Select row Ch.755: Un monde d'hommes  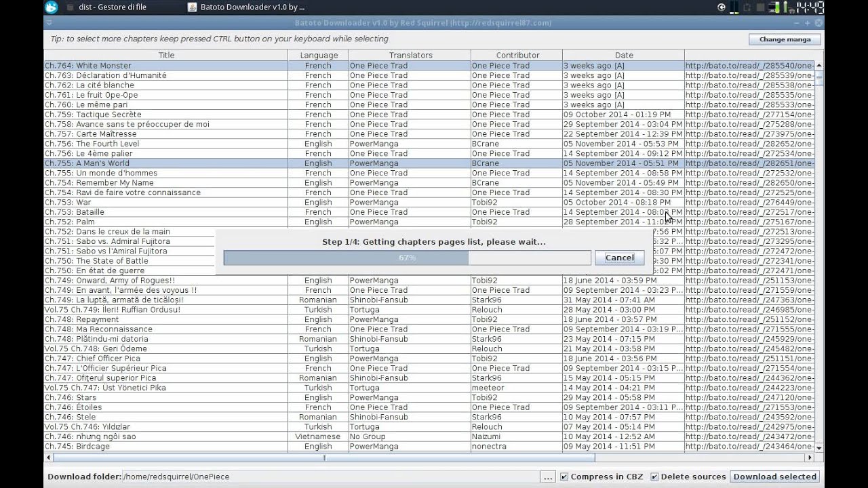pos(429,173)
